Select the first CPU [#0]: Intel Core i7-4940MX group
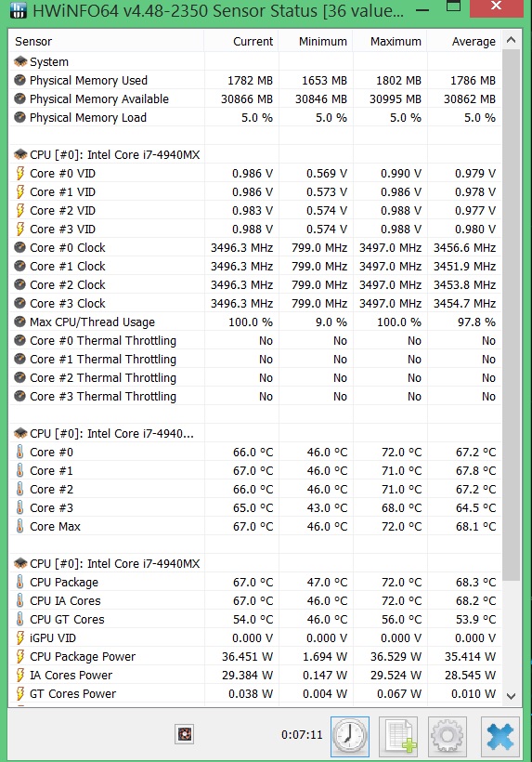The width and height of the screenshot is (532, 762). (255, 154)
